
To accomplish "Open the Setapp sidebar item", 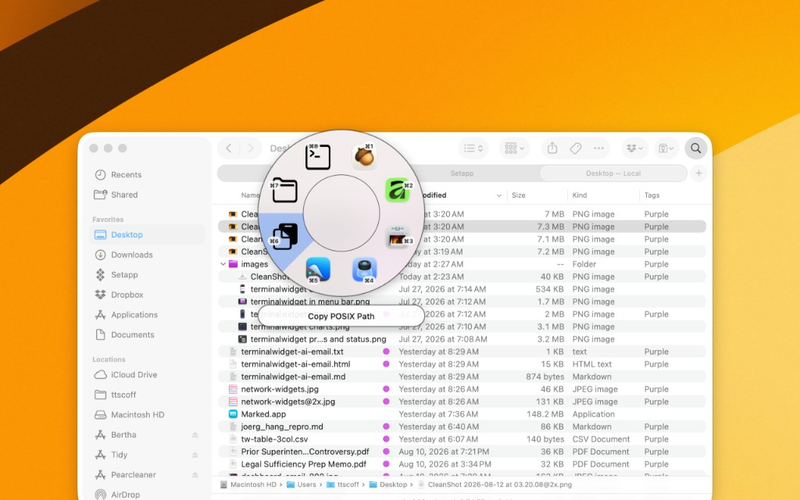I will click(x=147, y=274).
